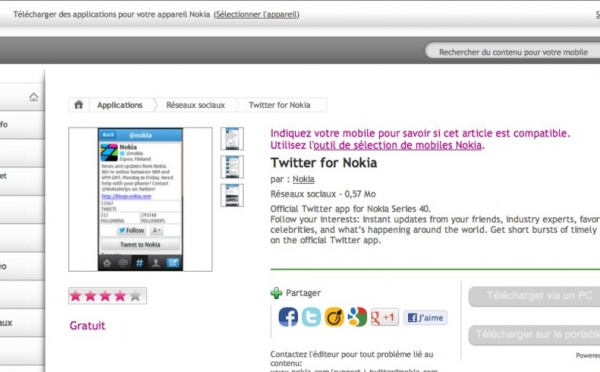Click the Google +1 button

click(x=385, y=317)
